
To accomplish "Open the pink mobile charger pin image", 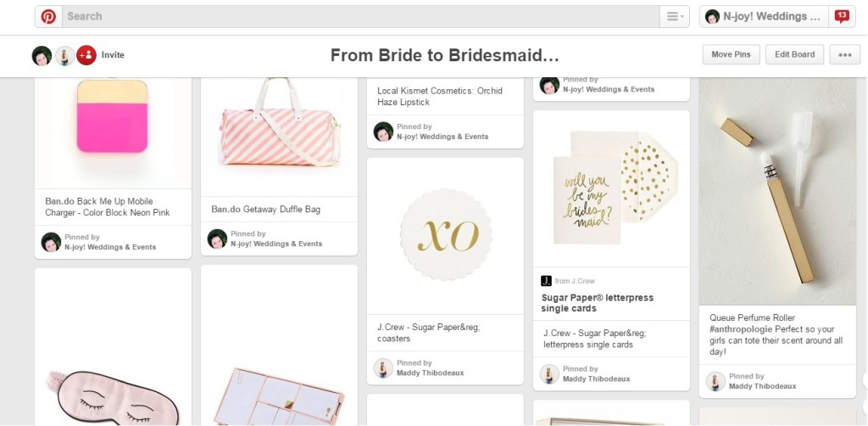I will 113,133.
